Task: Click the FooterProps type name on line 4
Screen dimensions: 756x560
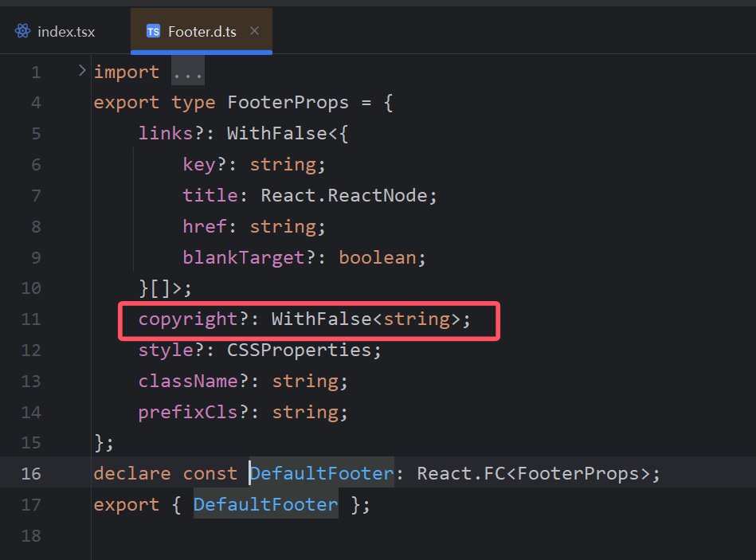Action: click(288, 102)
